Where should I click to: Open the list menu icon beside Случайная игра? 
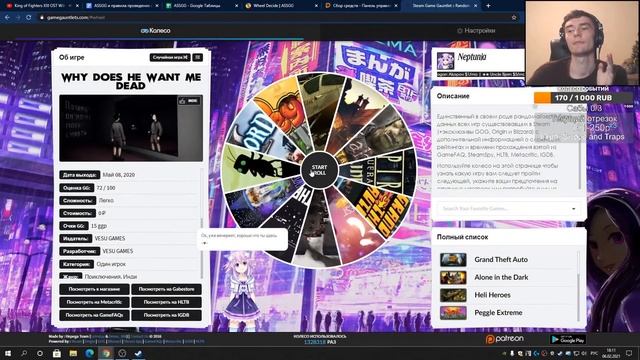click(198, 58)
